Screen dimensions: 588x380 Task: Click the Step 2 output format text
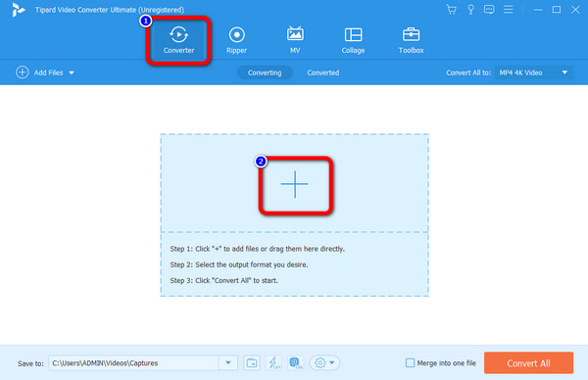pos(239,264)
